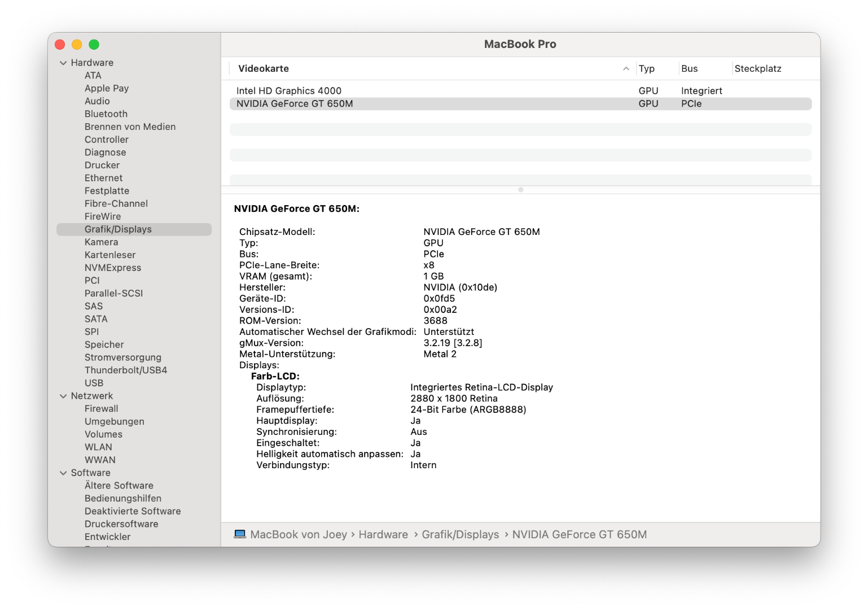This screenshot has width=868, height=610.
Task: Select Ältere Software entry
Action: click(x=119, y=486)
